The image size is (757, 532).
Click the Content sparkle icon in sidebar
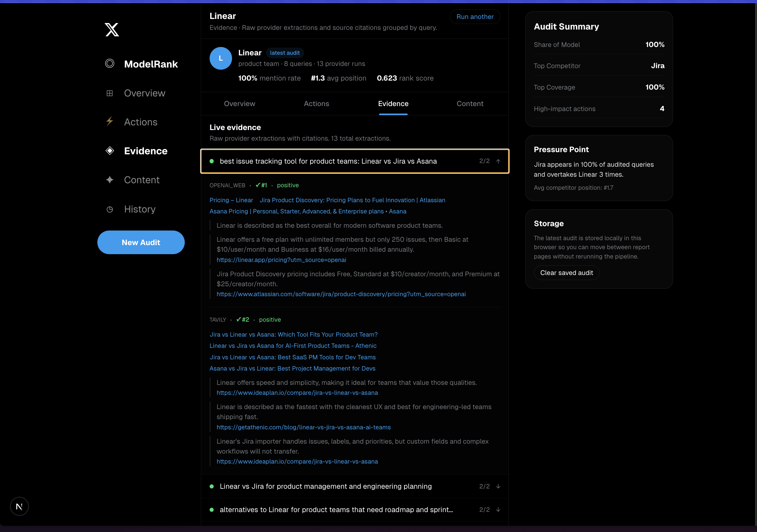pyautogui.click(x=110, y=180)
